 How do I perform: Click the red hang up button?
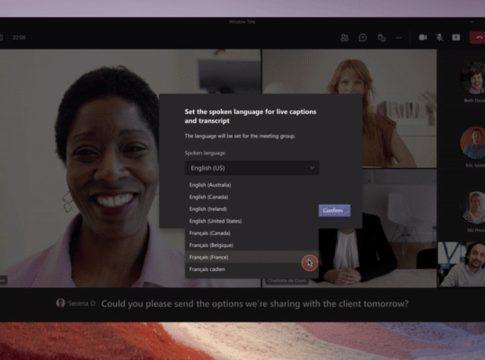pyautogui.click(x=477, y=37)
